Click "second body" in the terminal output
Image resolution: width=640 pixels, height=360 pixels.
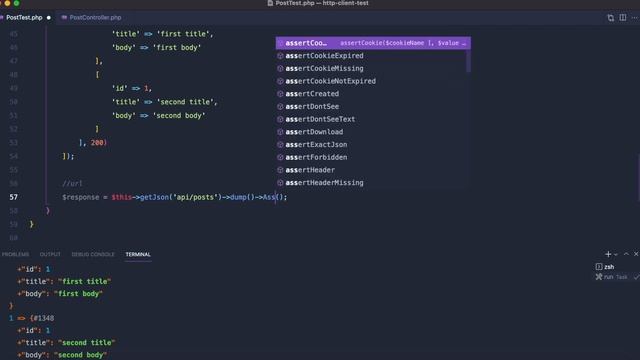point(80,355)
